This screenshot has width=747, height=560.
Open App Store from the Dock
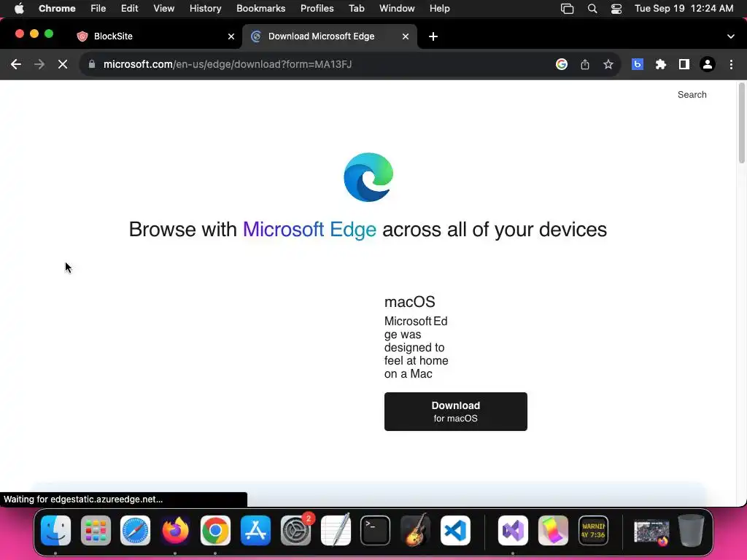point(255,531)
